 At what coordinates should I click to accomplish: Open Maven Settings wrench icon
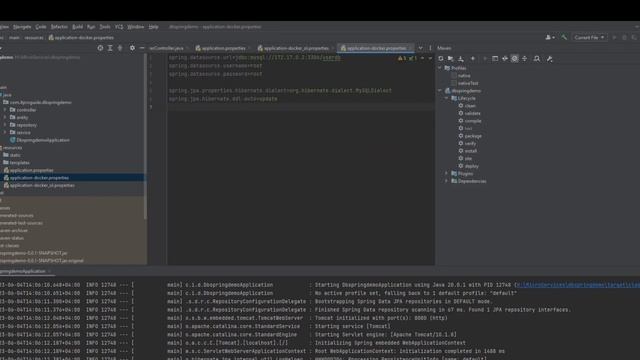549,59
